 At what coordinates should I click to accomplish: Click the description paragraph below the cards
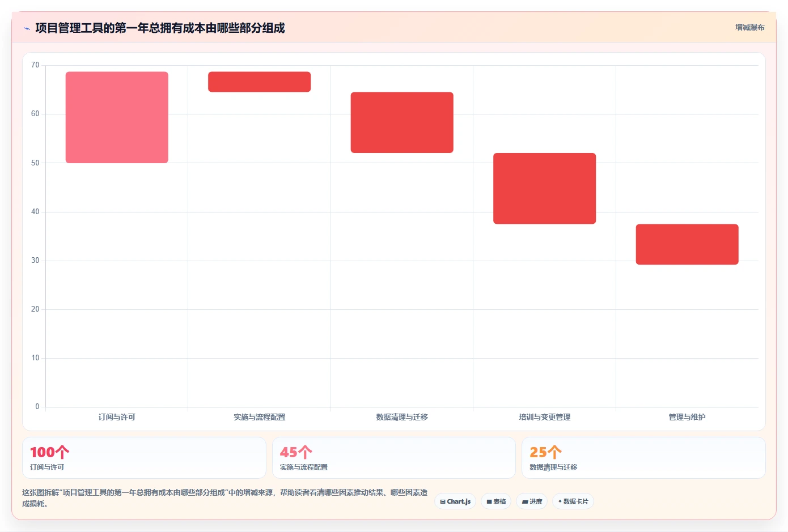(x=225, y=498)
